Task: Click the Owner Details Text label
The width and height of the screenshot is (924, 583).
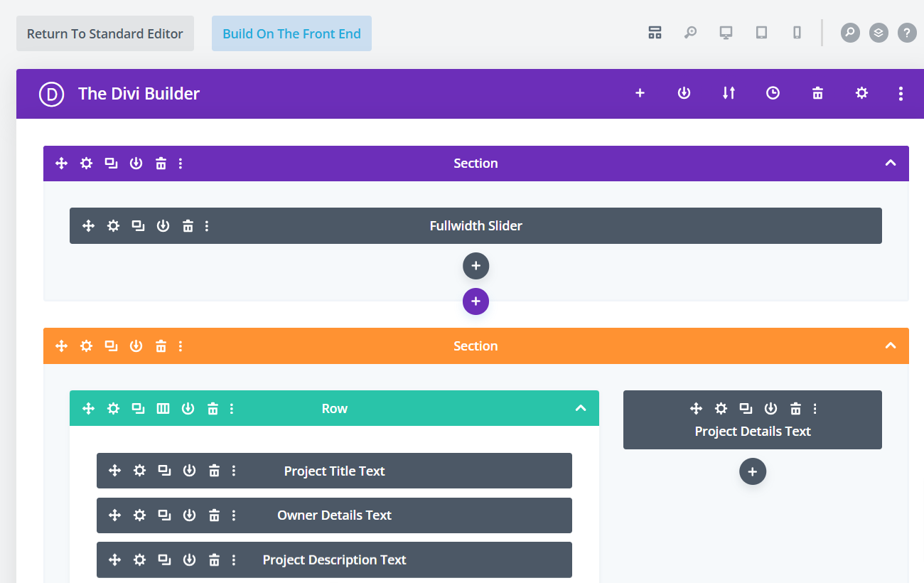Action: tap(335, 515)
